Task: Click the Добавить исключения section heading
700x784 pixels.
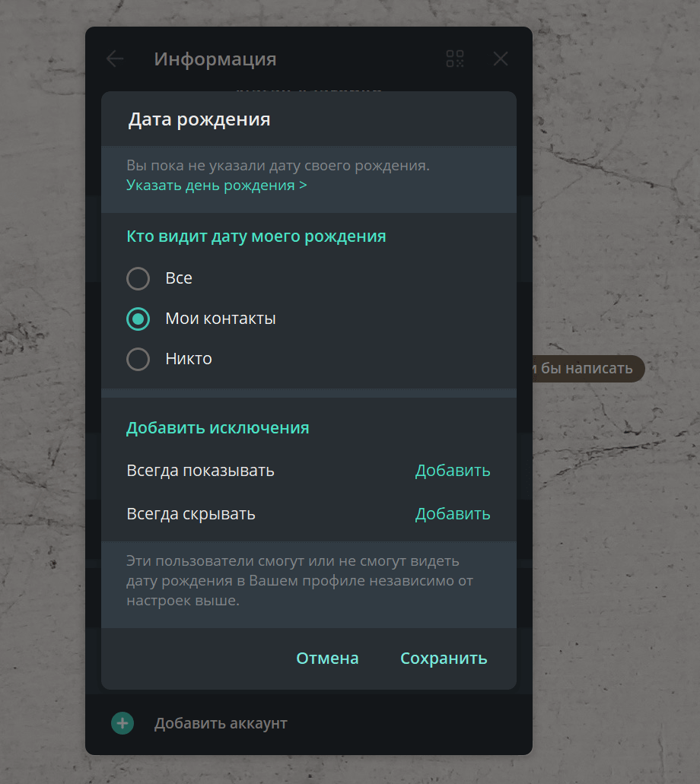Action: 218,428
